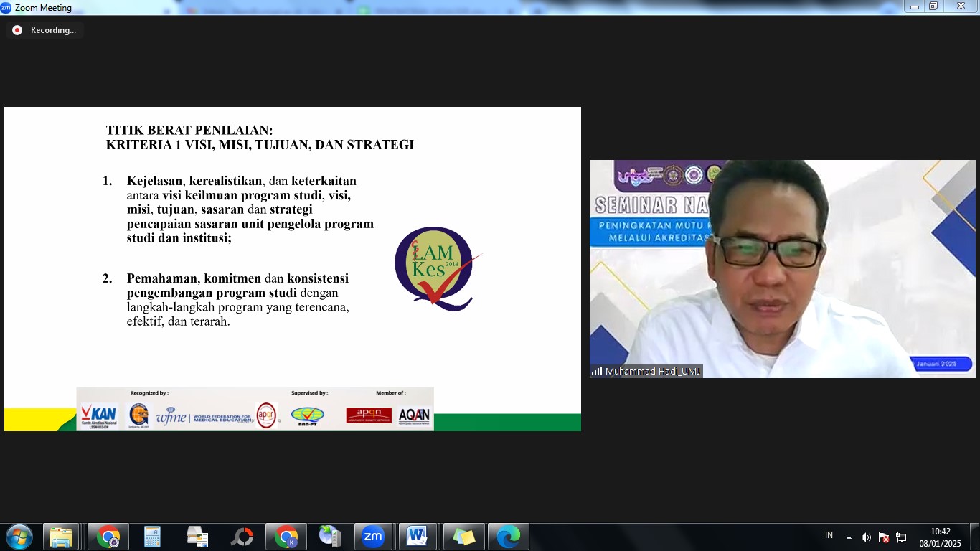Click the Zoom logo in title bar
980x551 pixels.
coord(6,7)
